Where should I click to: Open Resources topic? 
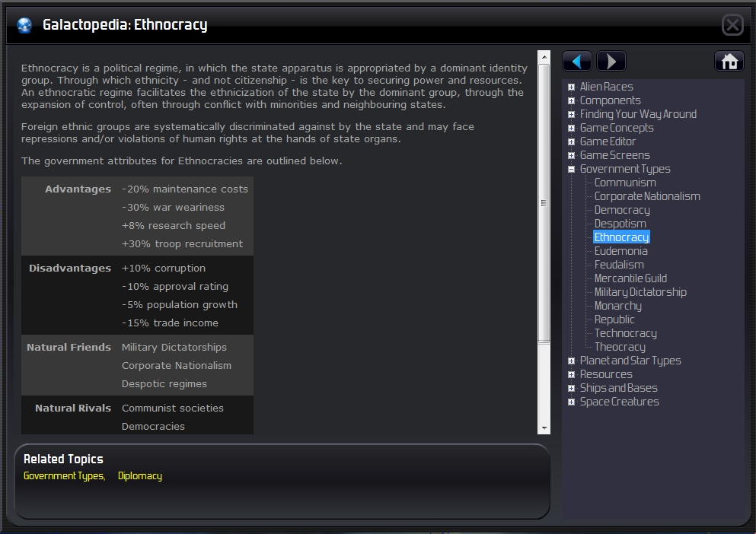(x=605, y=374)
